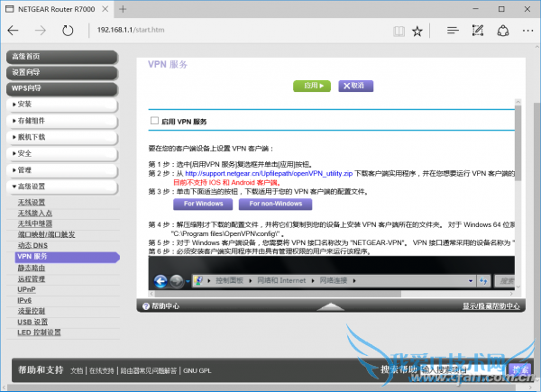The image size is (541, 392).
Task: Collapse the 高级设置 sidebar section
Action: point(62,187)
